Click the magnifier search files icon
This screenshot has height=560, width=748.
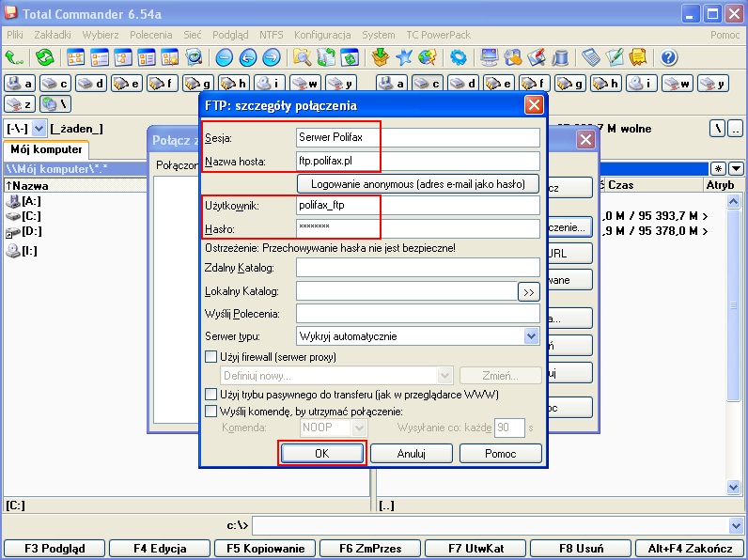(303, 57)
